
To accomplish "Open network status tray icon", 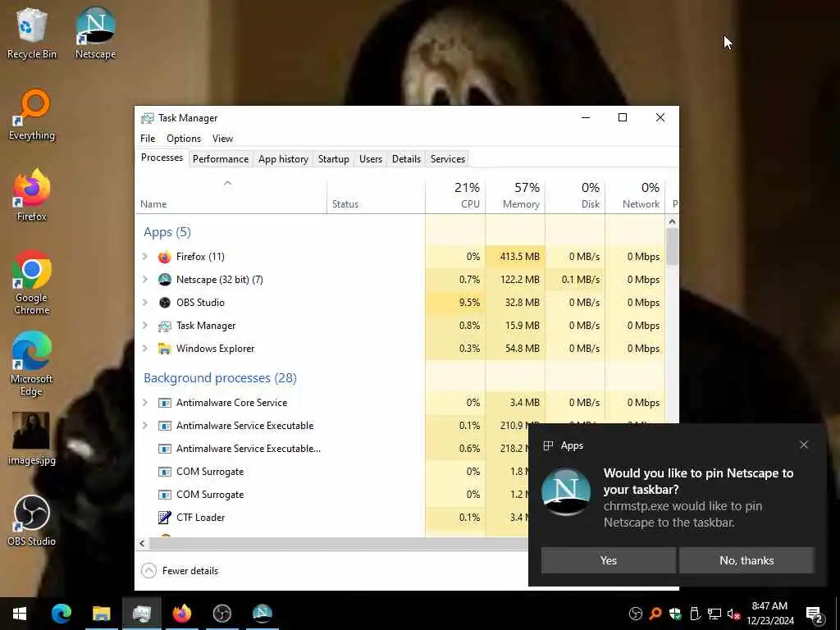I will click(x=714, y=614).
